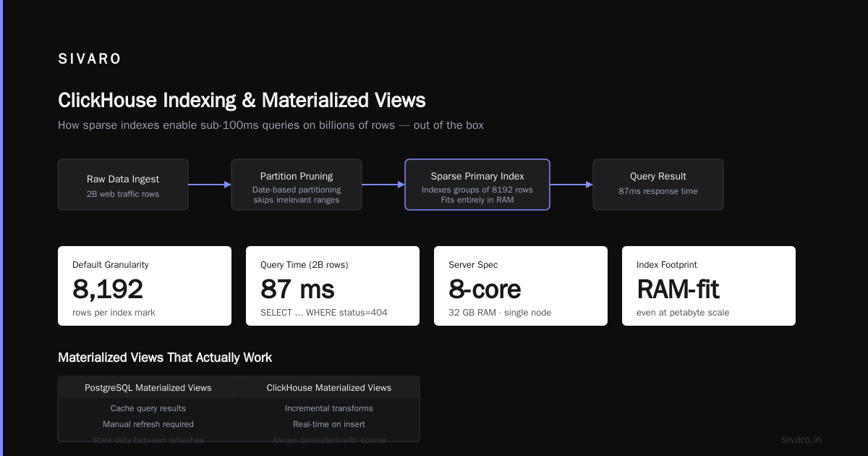Click 'Stale data between refreshes' cell
The image size is (868, 456).
[x=148, y=440]
